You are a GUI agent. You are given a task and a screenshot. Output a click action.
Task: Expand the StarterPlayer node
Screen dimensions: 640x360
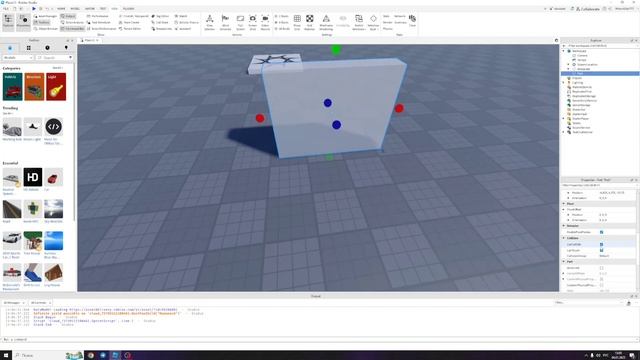coord(564,118)
